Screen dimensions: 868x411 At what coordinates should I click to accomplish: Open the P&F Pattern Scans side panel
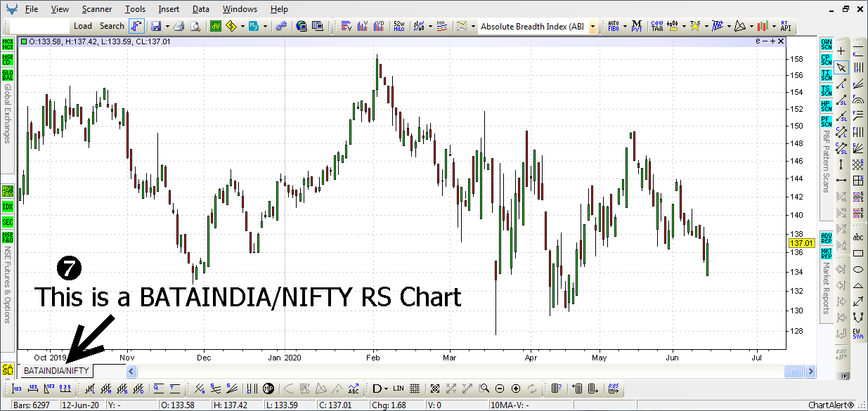827,161
